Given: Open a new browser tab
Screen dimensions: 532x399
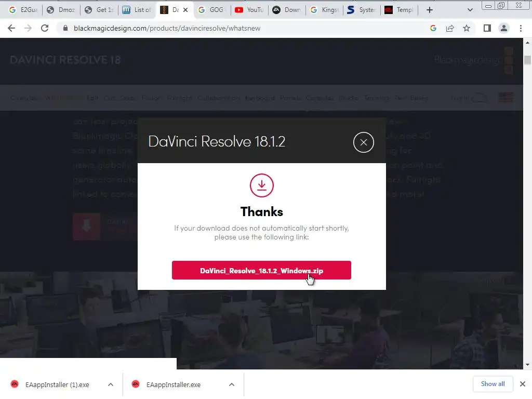Looking at the screenshot, I should (430, 10).
